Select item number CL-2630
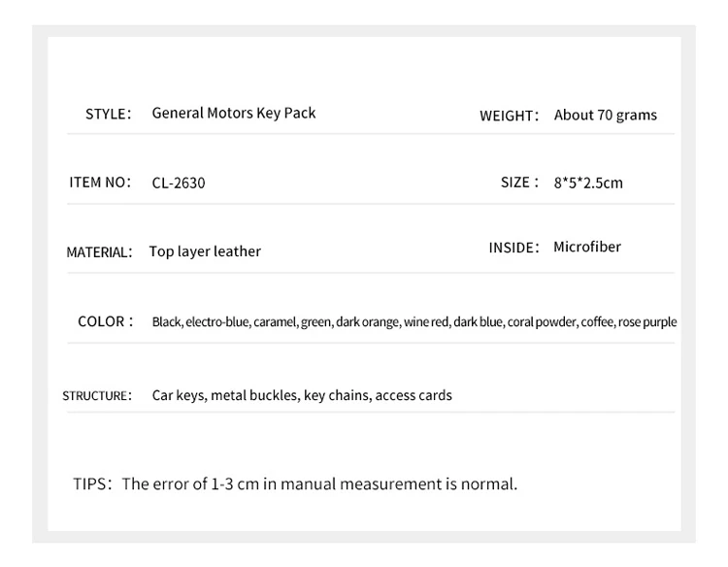 (x=179, y=183)
